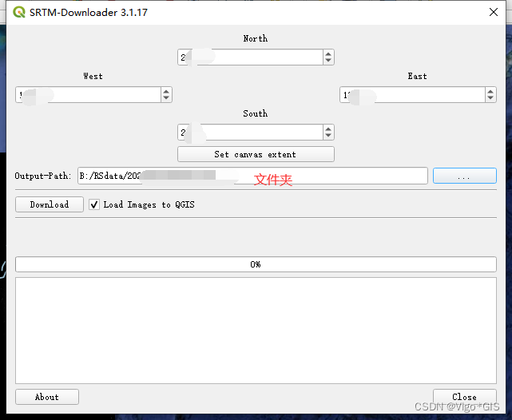Increase the South value with up arrow
This screenshot has height=420, width=512.
click(328, 129)
